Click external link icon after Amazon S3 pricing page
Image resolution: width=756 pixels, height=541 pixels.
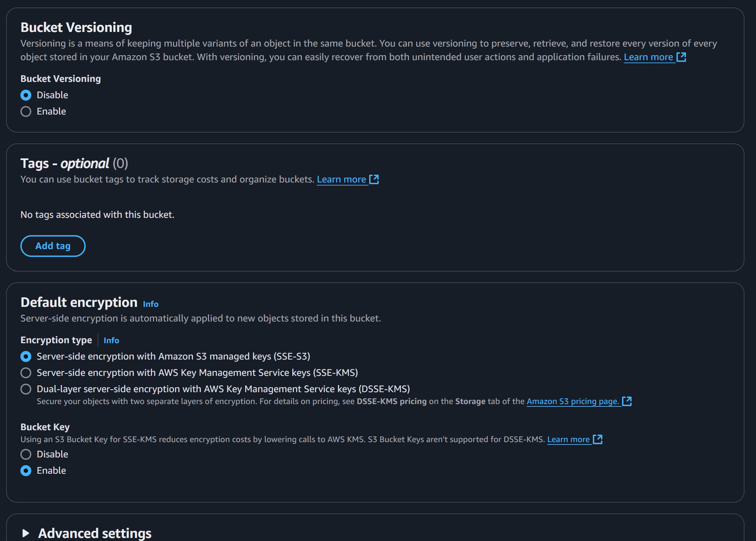626,401
